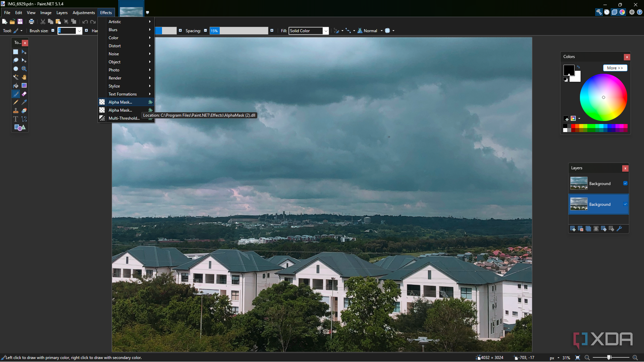The image size is (644, 362).
Task: Activate the Text tool
Action: [15, 119]
